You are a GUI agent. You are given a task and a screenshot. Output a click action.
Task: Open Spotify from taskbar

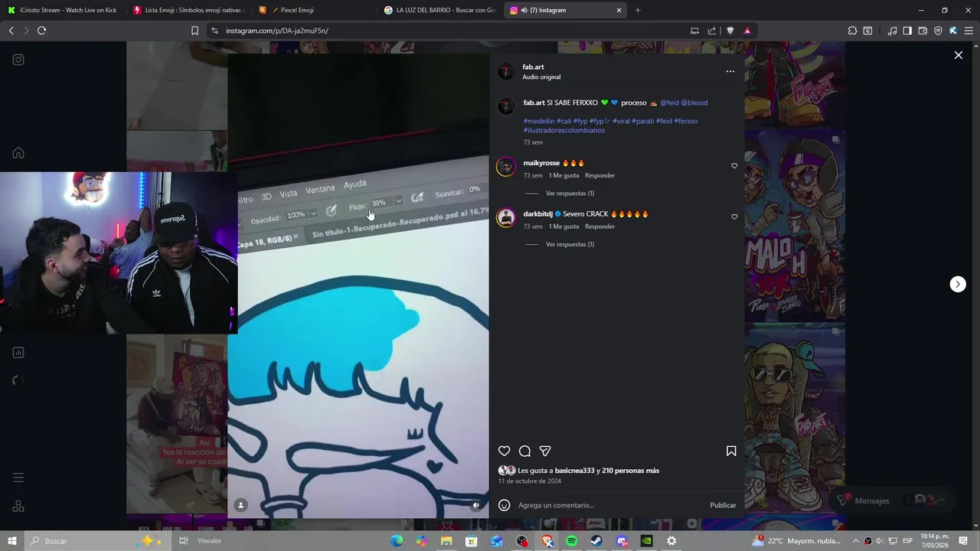(572, 541)
